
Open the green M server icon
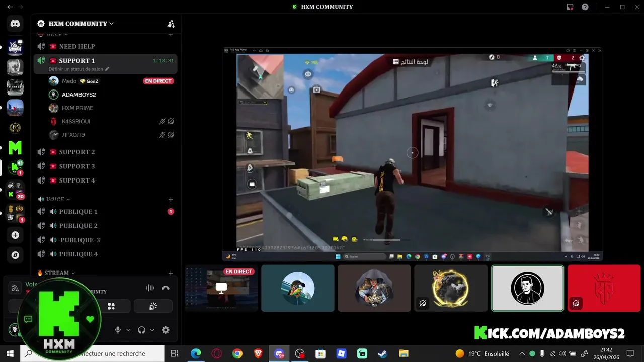tap(15, 148)
